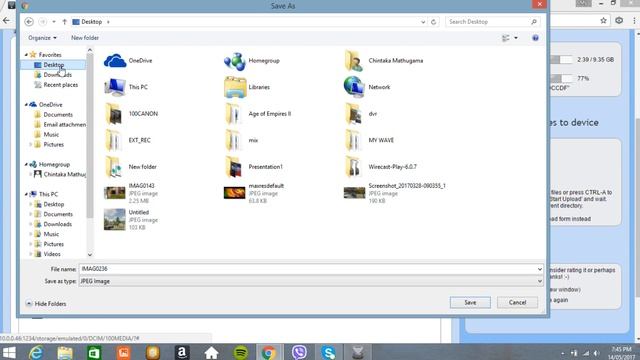This screenshot has height=360, width=640.
Task: Open the recent locations dropdown arrow
Action: click(54, 22)
